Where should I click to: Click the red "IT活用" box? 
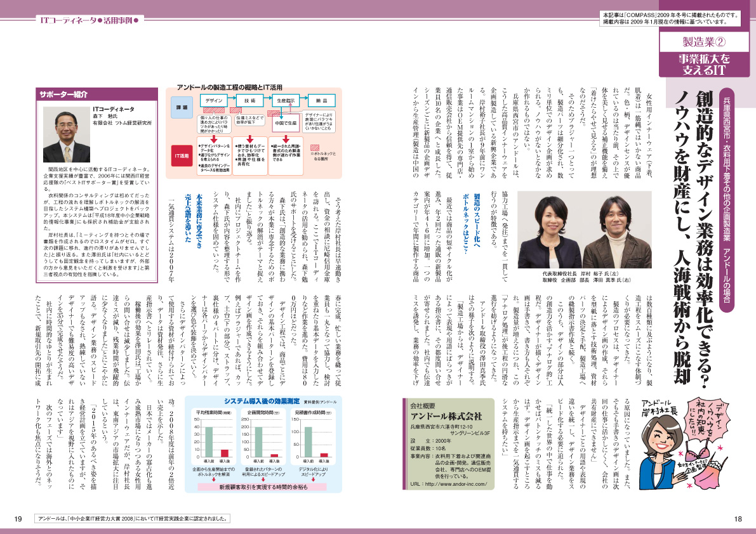tap(182, 156)
